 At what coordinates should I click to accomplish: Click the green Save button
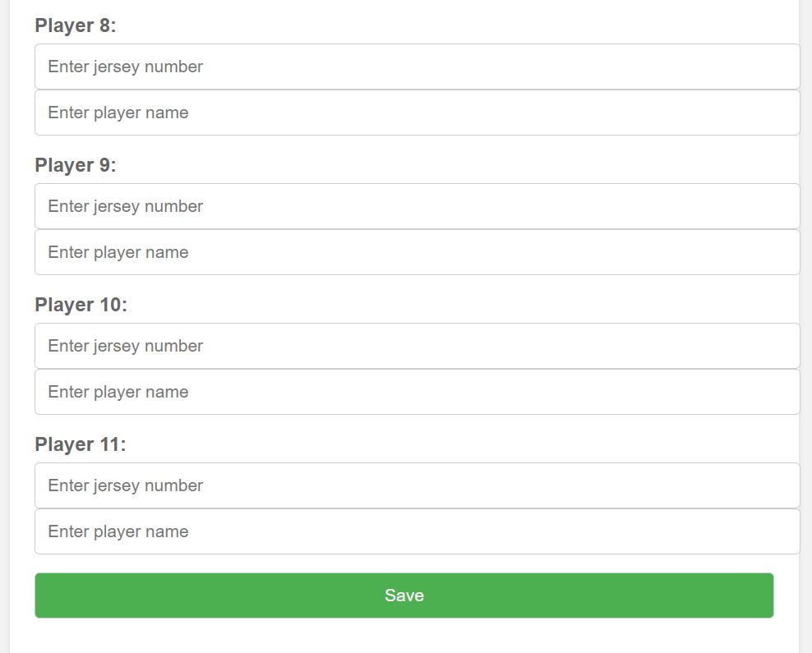(x=404, y=596)
